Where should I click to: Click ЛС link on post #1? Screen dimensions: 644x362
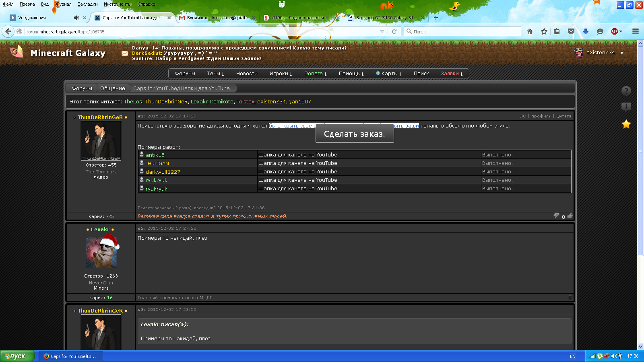click(523, 116)
